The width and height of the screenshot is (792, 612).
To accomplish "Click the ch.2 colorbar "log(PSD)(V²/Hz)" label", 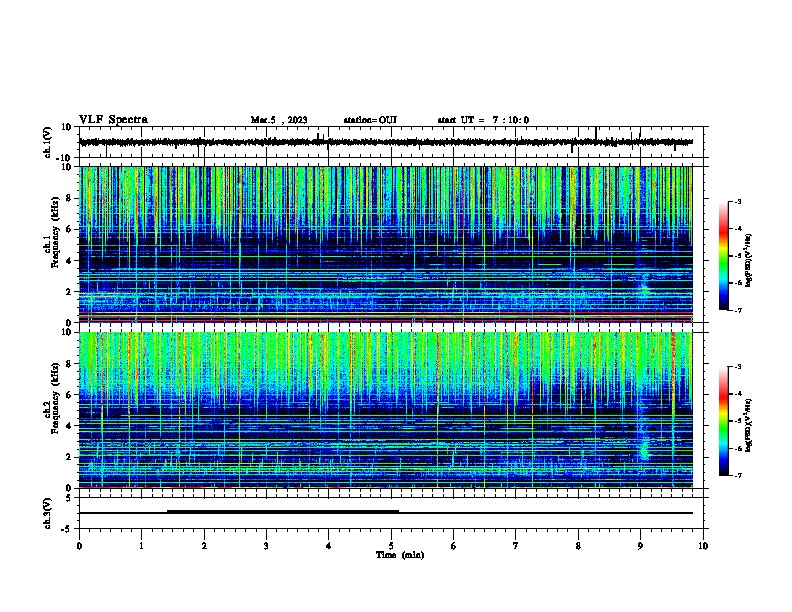I will pos(749,424).
